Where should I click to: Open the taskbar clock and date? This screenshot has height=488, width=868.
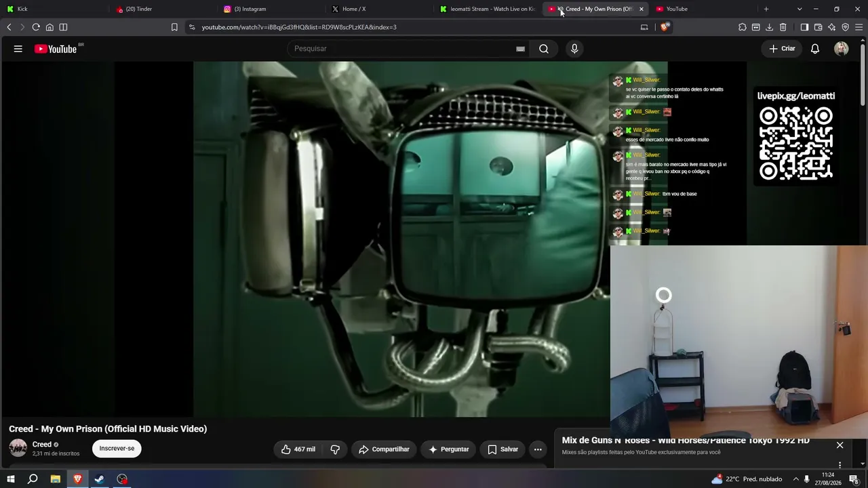click(828, 479)
